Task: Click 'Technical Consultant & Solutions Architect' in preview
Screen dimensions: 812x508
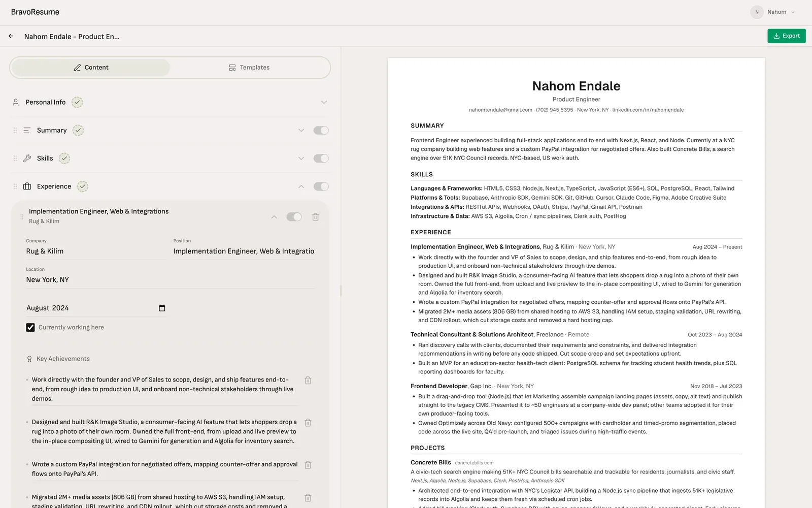Action: [x=472, y=334]
